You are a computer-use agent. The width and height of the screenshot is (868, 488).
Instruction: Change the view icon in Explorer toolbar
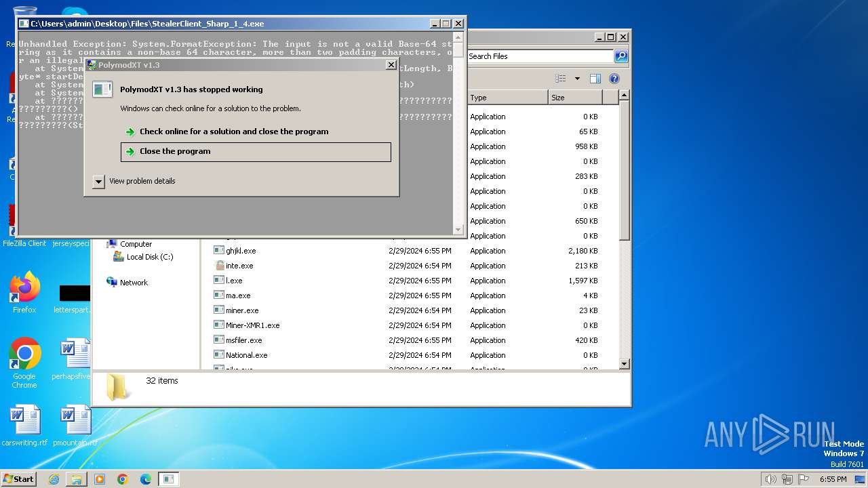point(561,79)
